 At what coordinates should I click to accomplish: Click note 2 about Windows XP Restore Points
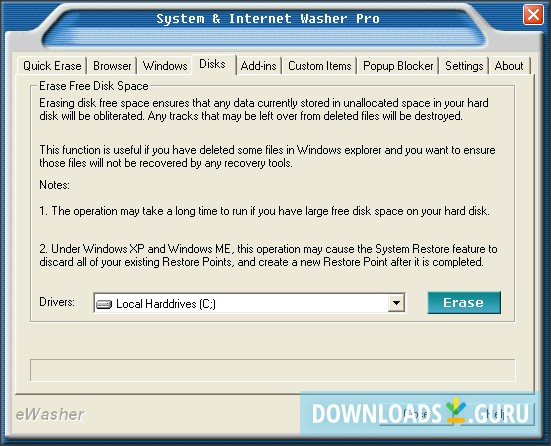click(268, 256)
